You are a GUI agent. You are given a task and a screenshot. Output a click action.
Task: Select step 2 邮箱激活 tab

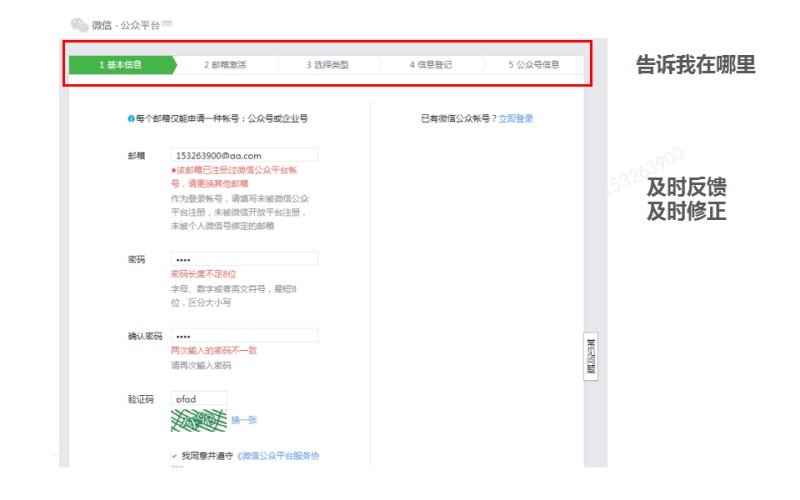coord(226,65)
